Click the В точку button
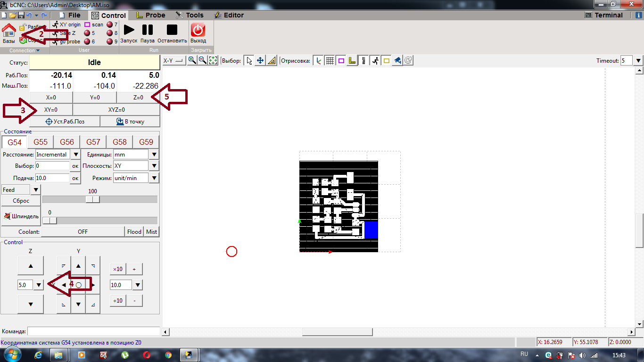Image resolution: width=644 pixels, height=362 pixels. tap(130, 121)
